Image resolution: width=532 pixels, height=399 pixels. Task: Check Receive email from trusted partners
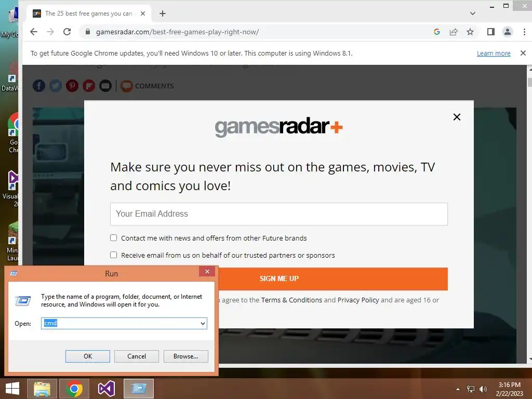coord(114,255)
